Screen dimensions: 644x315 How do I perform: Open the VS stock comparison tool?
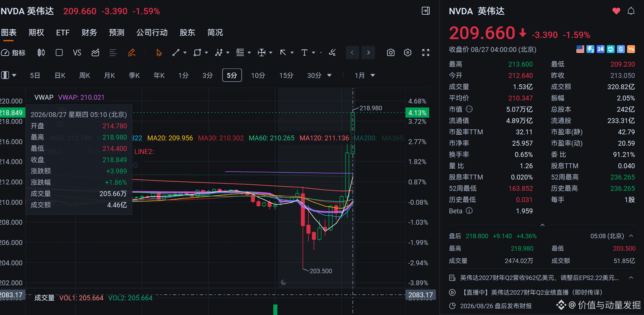pyautogui.click(x=77, y=53)
